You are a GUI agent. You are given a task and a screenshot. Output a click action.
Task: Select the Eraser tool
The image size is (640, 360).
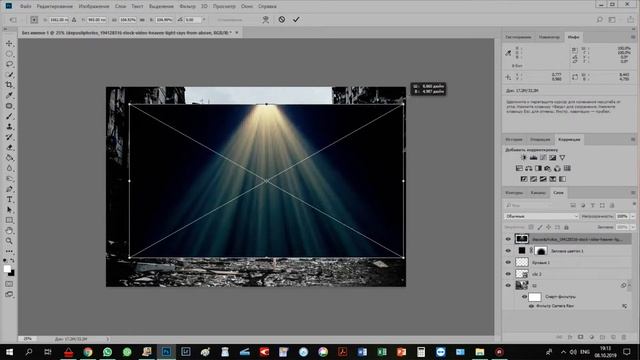(x=9, y=147)
